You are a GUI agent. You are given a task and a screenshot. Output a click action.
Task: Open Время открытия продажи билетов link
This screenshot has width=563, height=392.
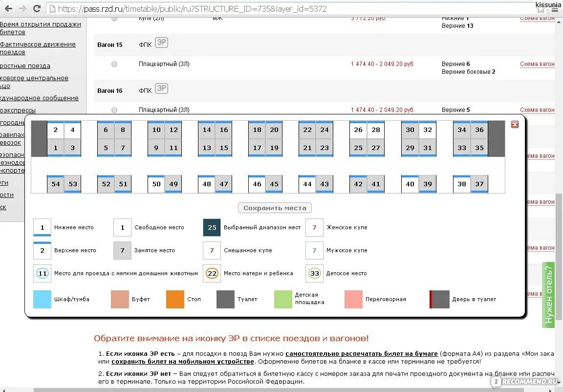point(40,28)
